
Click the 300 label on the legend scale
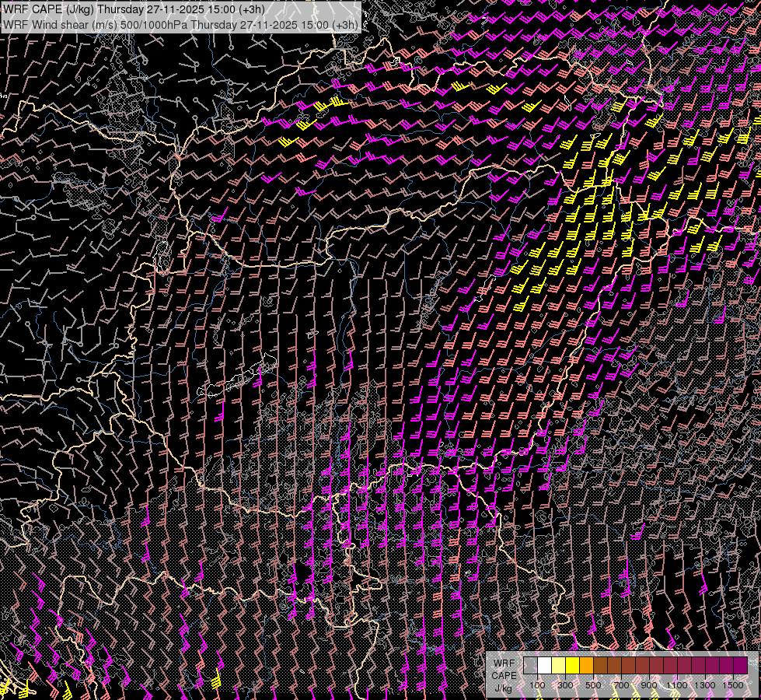click(x=565, y=685)
